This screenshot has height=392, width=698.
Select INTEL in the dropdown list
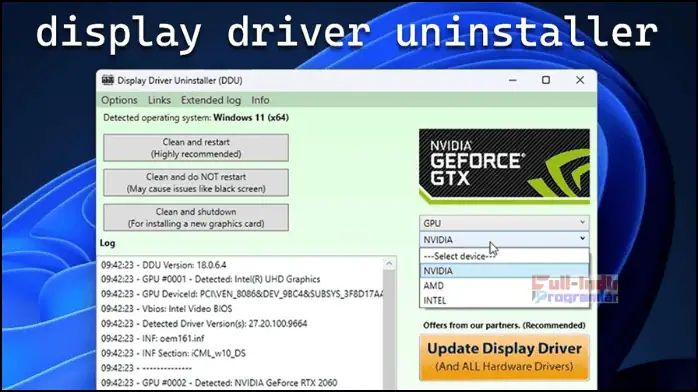(504, 300)
